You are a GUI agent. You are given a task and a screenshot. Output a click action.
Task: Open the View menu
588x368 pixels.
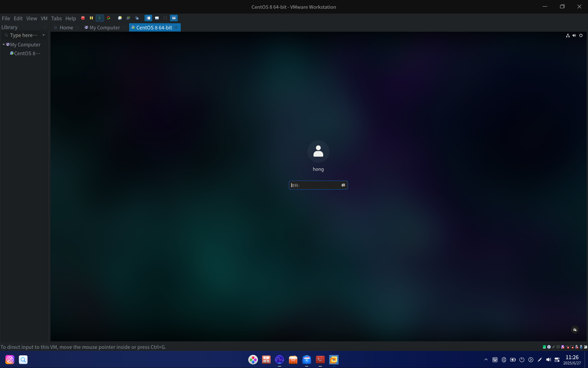tap(32, 18)
